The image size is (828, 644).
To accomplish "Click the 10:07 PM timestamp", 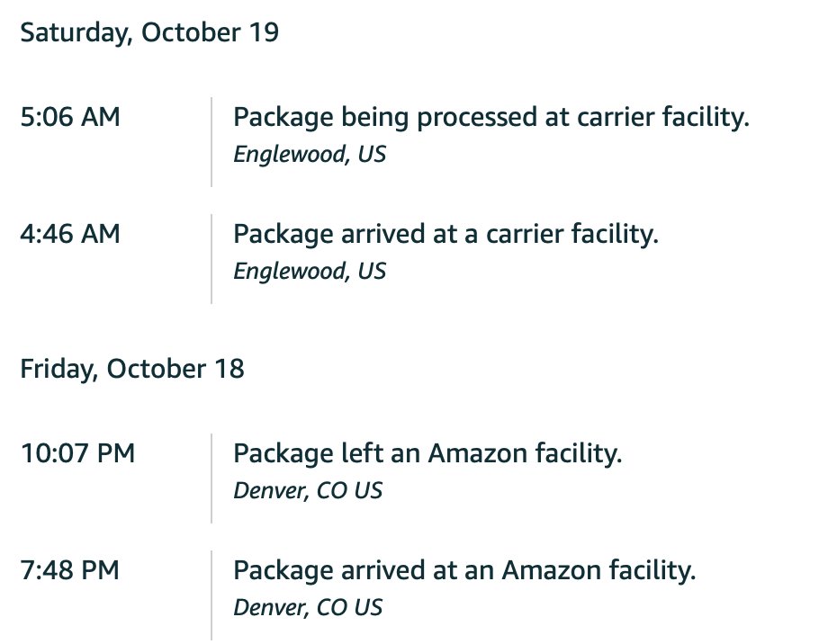I will click(x=77, y=453).
